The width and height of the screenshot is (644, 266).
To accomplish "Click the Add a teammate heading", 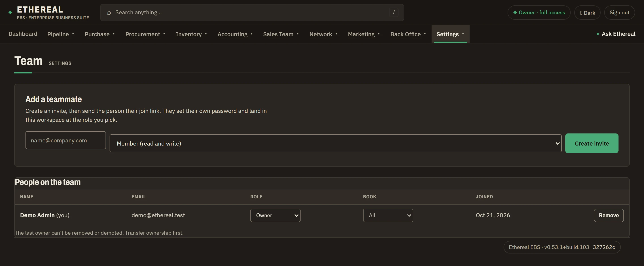I will click(x=53, y=99).
